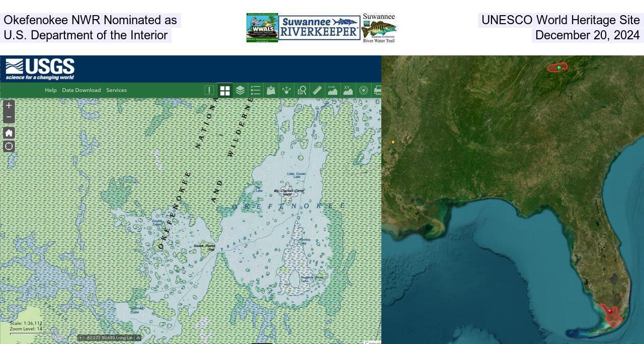644x344 pixels.
Task: Zoom in with the plus button
Action: [x=9, y=105]
